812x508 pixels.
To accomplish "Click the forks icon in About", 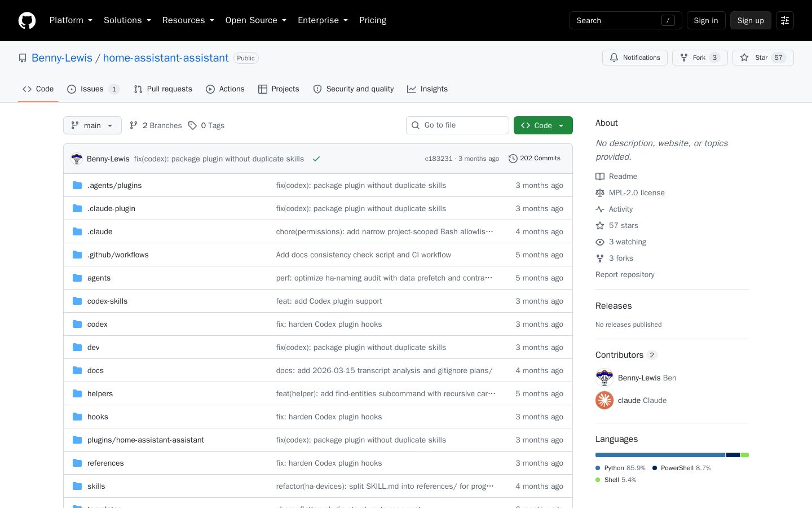I will (600, 258).
